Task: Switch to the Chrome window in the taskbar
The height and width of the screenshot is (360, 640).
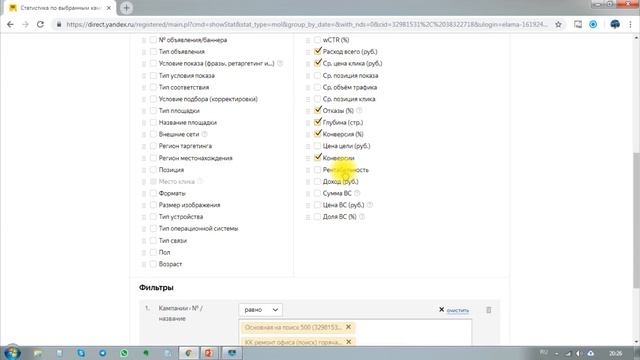Action: pyautogui.click(x=189, y=353)
